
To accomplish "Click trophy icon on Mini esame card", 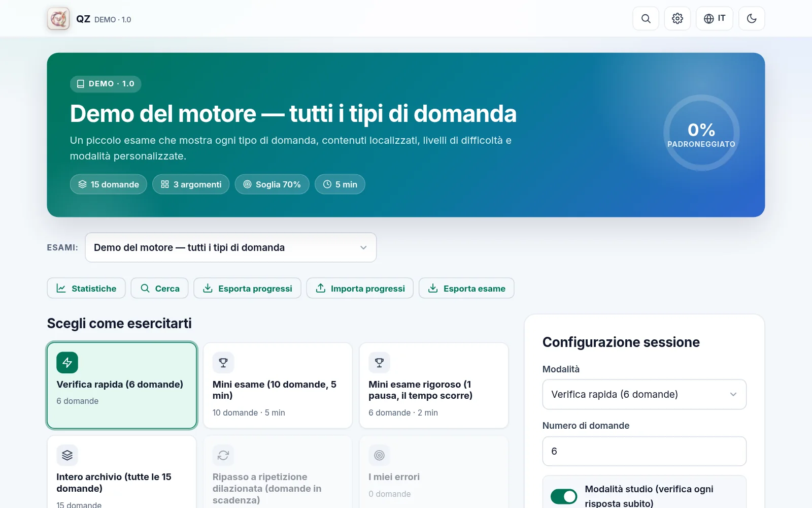I will click(x=223, y=363).
